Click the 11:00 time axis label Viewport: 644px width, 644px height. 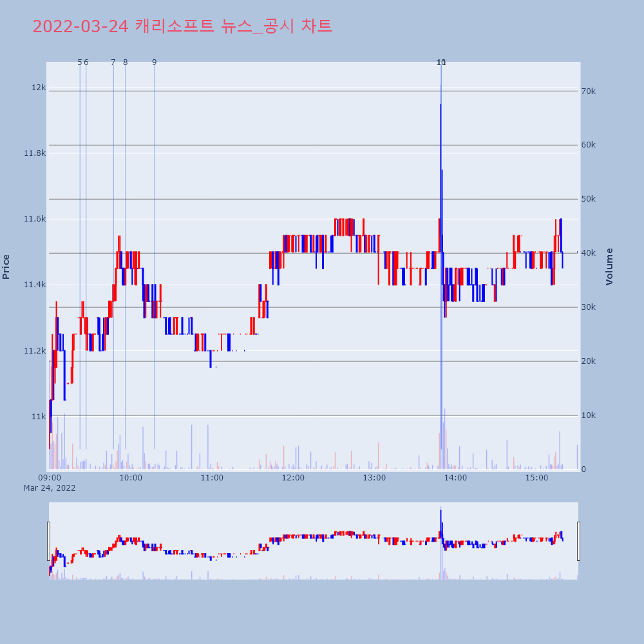(x=212, y=478)
